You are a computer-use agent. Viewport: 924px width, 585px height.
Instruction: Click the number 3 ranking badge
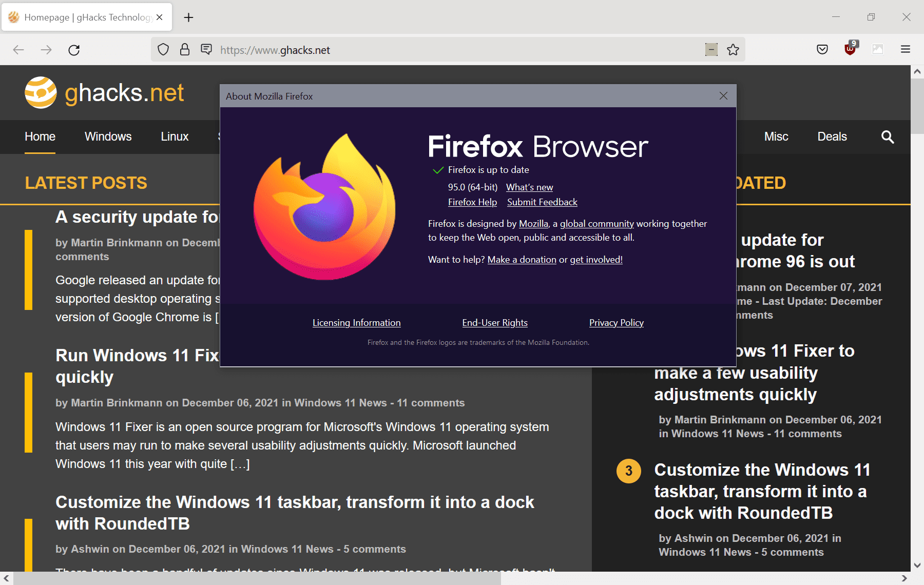coord(628,471)
